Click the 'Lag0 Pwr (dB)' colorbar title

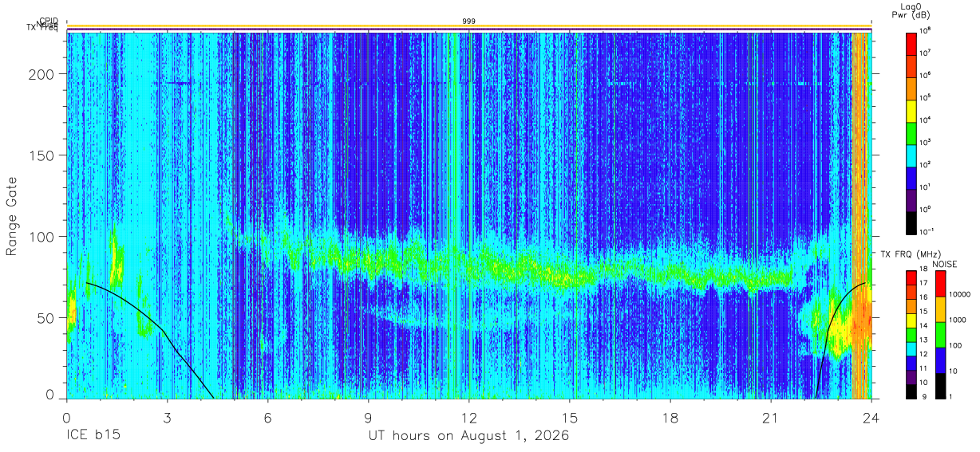[x=911, y=10]
